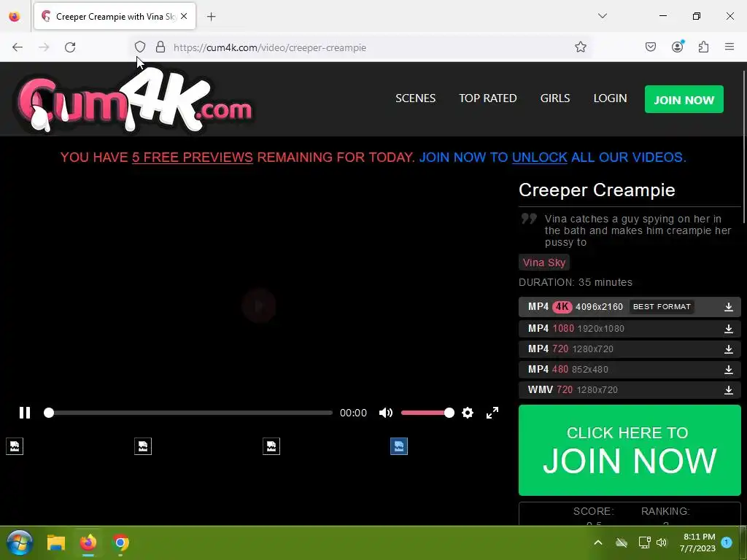Open the notification center badge
The width and height of the screenshot is (747, 560).
[727, 542]
